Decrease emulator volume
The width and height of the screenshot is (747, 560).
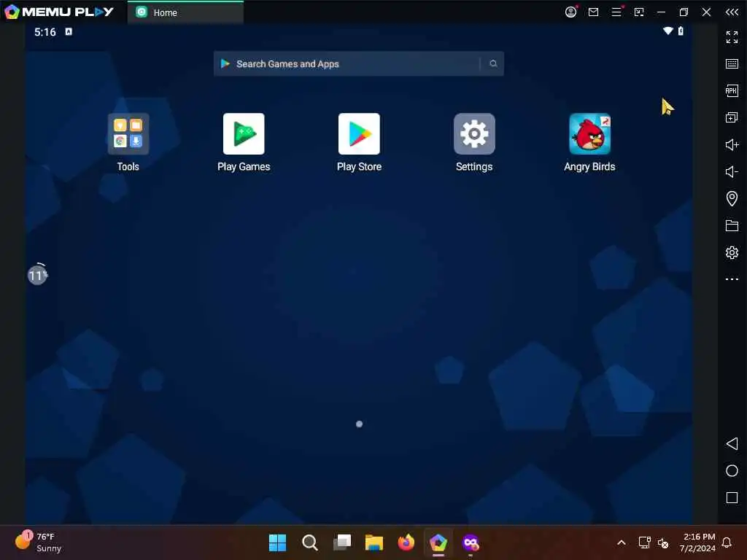[732, 171]
